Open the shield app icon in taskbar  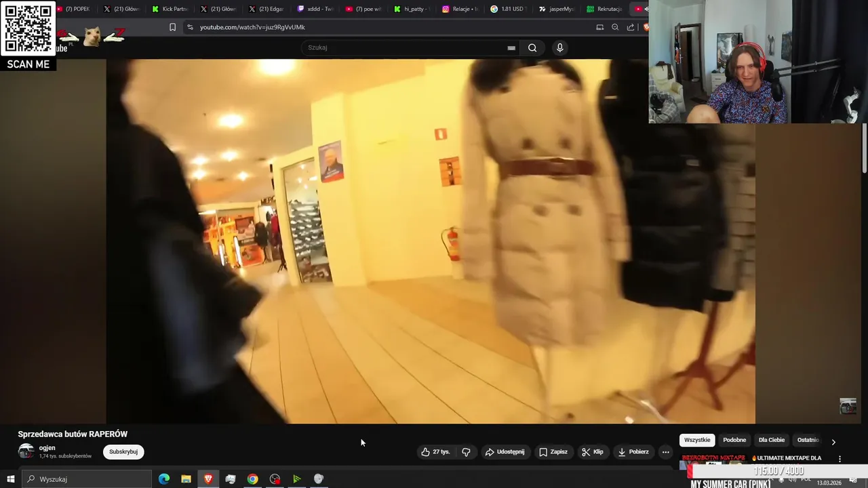point(319,479)
